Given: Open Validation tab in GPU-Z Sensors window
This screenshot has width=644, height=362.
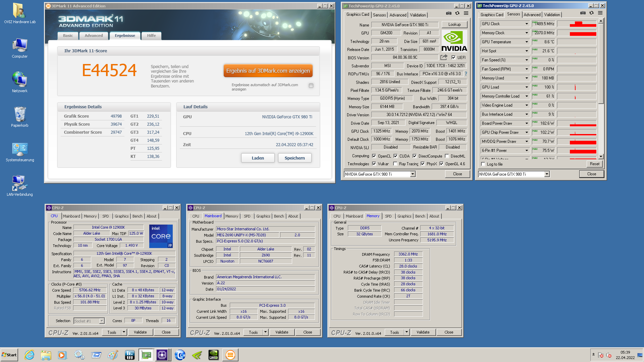Looking at the screenshot, I should [x=552, y=15].
